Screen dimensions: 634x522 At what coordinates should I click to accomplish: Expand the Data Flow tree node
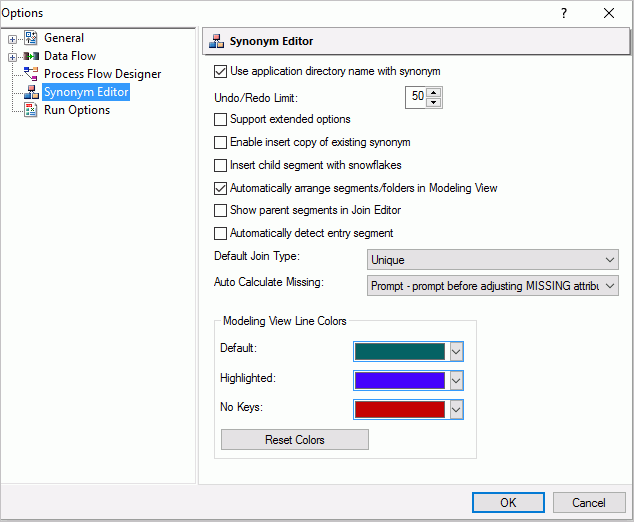point(12,57)
